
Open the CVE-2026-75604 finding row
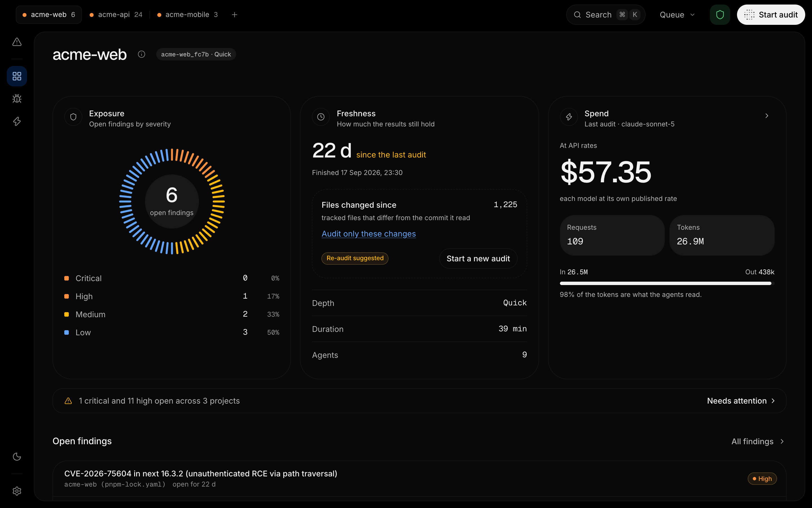420,478
